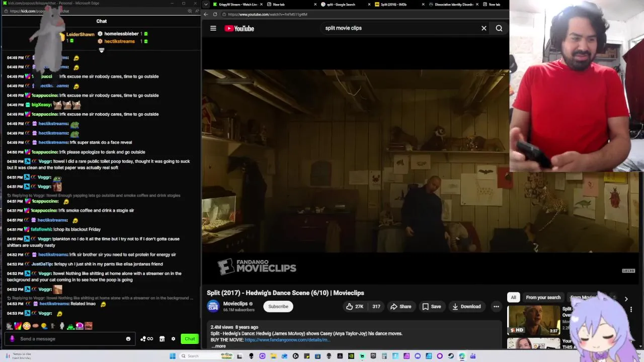The width and height of the screenshot is (644, 362).
Task: Switch to 'split - Google Search' tab
Action: [x=342, y=4]
